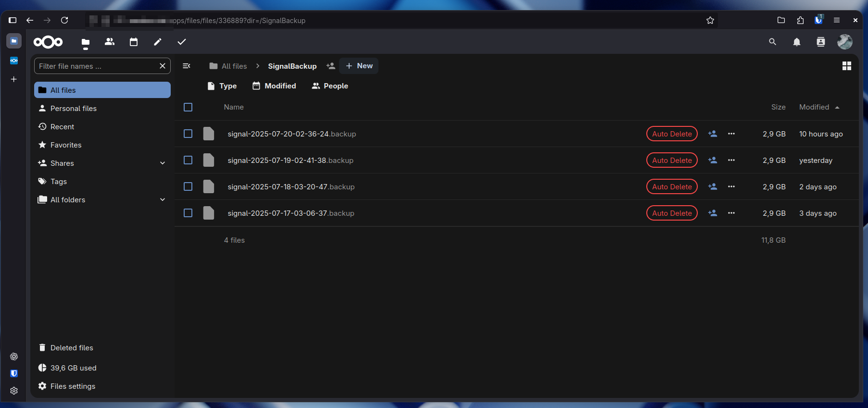868x408 pixels.
Task: Open the notifications bell
Action: (797, 42)
